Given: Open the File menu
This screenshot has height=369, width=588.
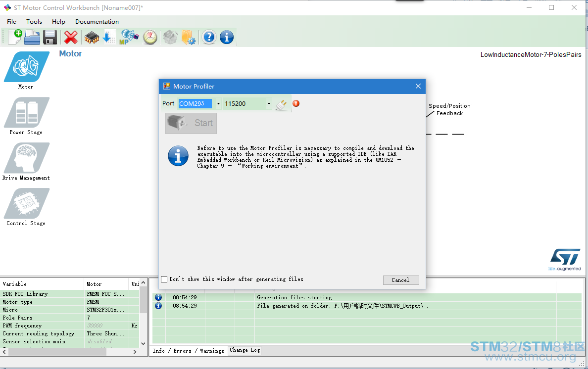Looking at the screenshot, I should (11, 22).
